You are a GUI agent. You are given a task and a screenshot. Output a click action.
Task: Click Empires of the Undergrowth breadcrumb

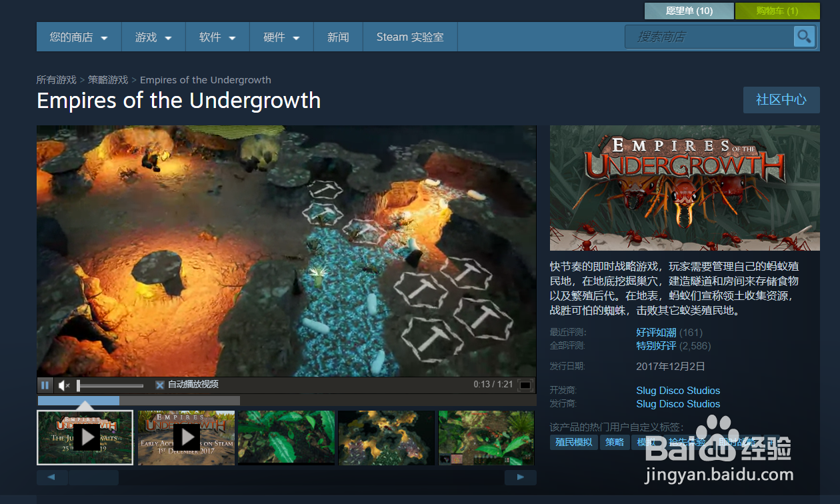(205, 80)
